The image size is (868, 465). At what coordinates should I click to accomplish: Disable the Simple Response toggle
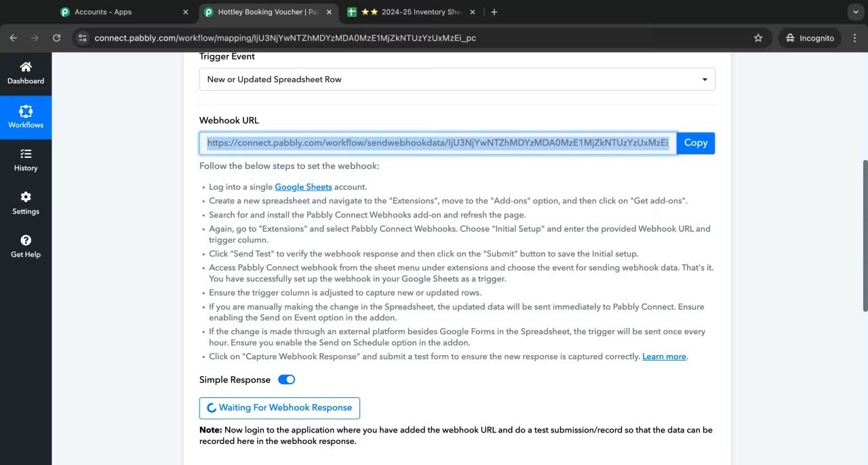[x=286, y=380]
